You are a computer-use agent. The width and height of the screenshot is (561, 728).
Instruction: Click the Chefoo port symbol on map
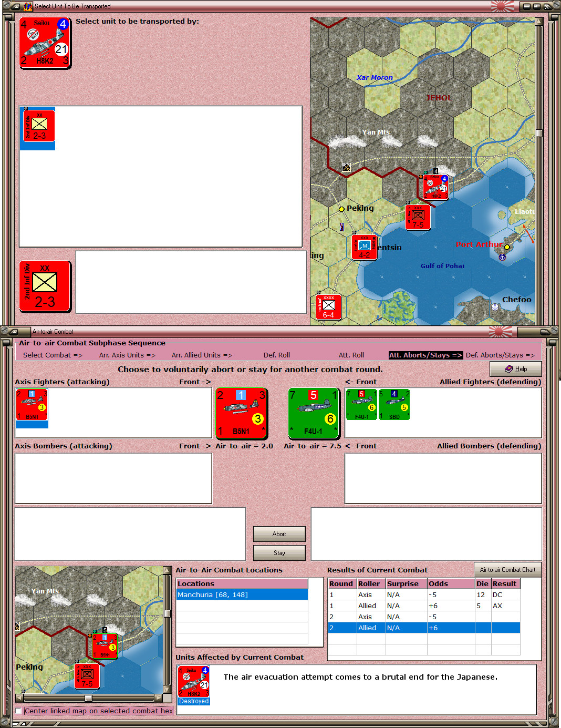pos(494,307)
